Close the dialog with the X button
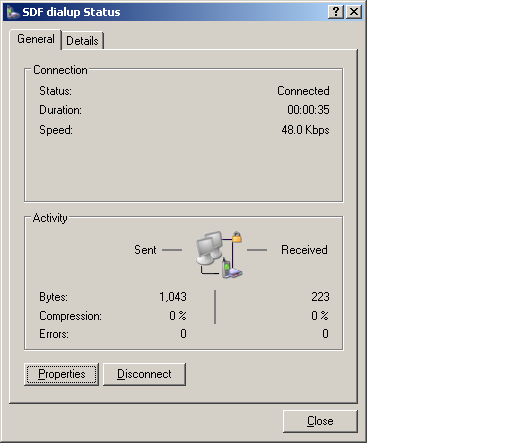This screenshot has width=512, height=443. coord(354,12)
